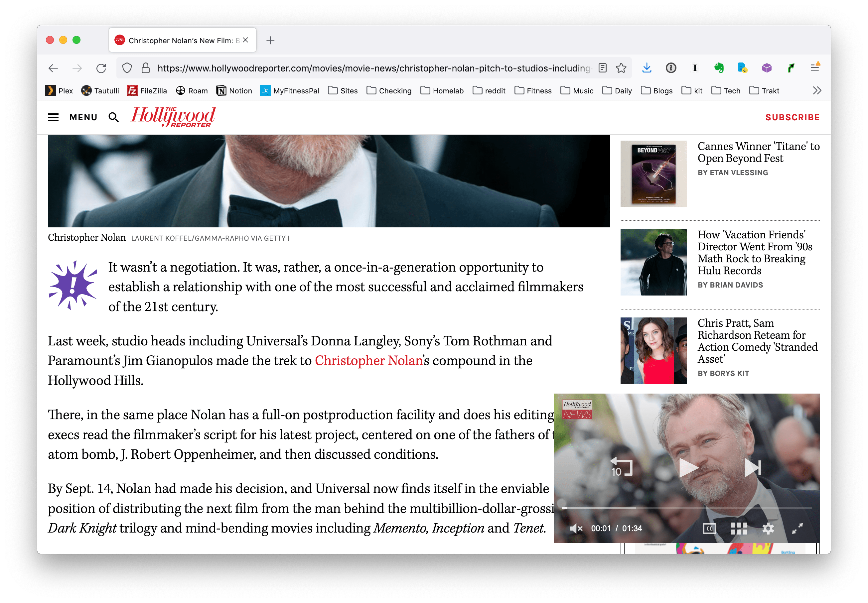Viewport: 868px width, 603px height.
Task: Open Chris Pratt 'Stranded Asset' article
Action: tap(757, 341)
